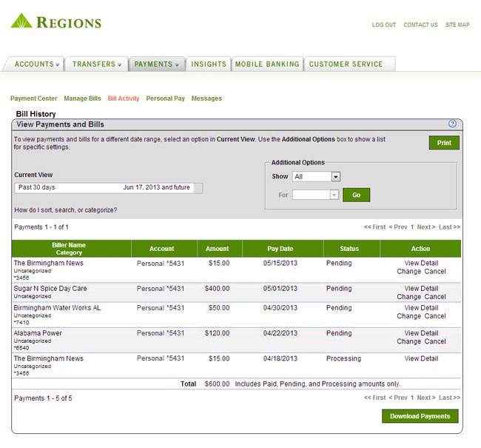Viewport: 481px width, 448px height.
Task: Click the Log Out link
Action: [x=384, y=24]
